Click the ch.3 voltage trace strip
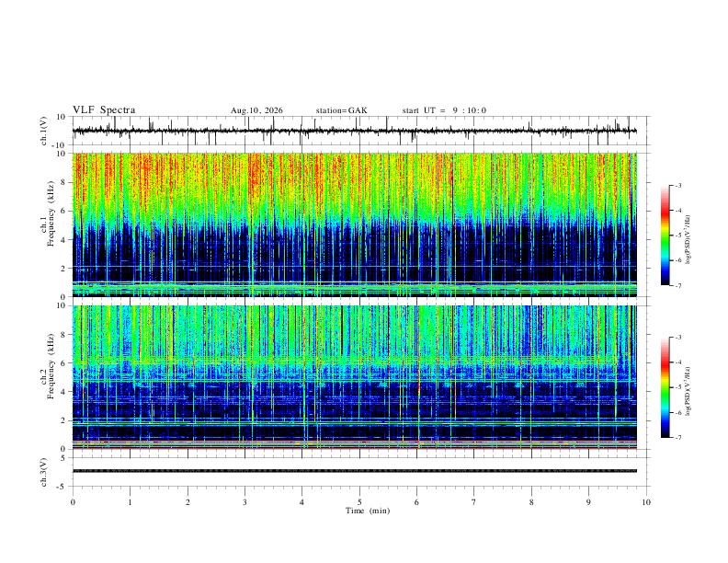Image resolution: width=728 pixels, height=563 pixels. (x=354, y=471)
